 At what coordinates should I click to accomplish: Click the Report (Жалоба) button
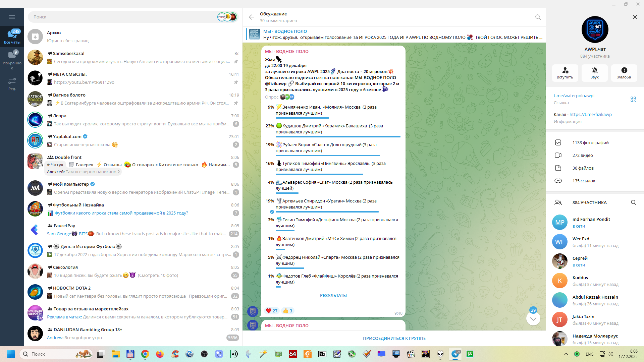click(x=624, y=73)
